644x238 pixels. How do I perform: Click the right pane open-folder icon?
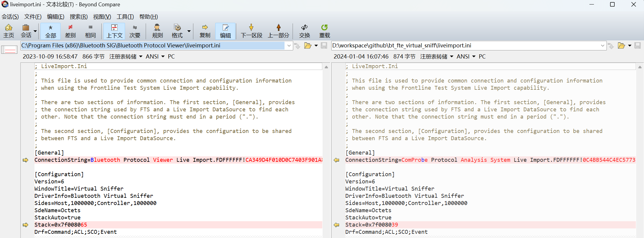621,46
